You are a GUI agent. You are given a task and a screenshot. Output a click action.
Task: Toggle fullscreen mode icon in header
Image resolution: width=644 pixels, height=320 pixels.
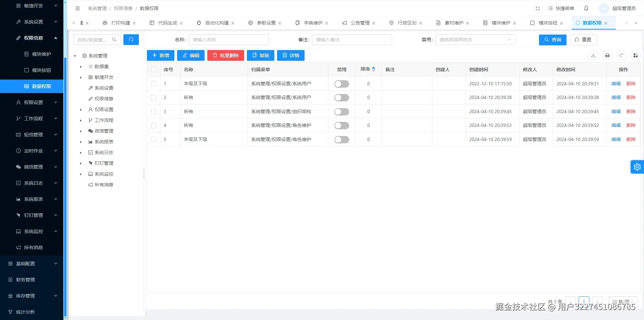[538, 8]
